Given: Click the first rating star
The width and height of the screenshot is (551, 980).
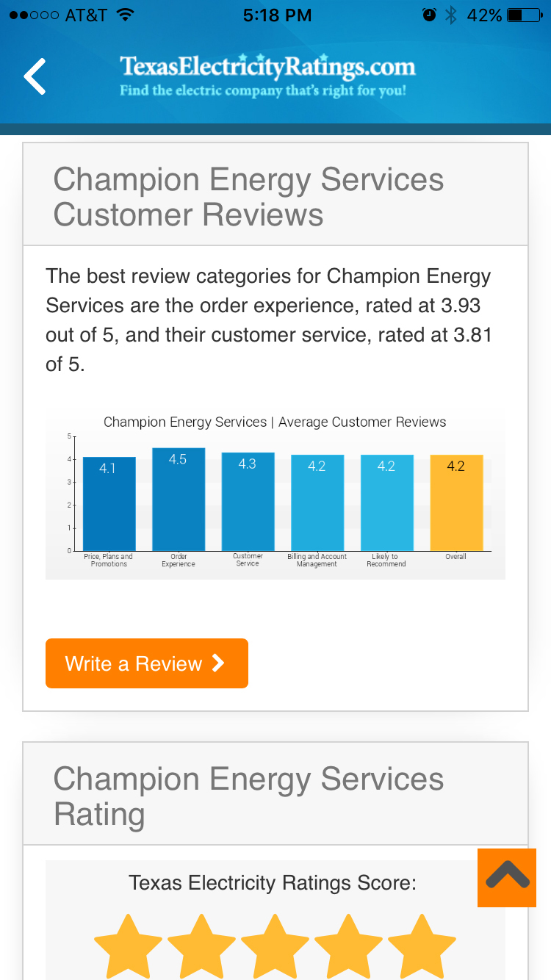Looking at the screenshot, I should pyautogui.click(x=128, y=948).
